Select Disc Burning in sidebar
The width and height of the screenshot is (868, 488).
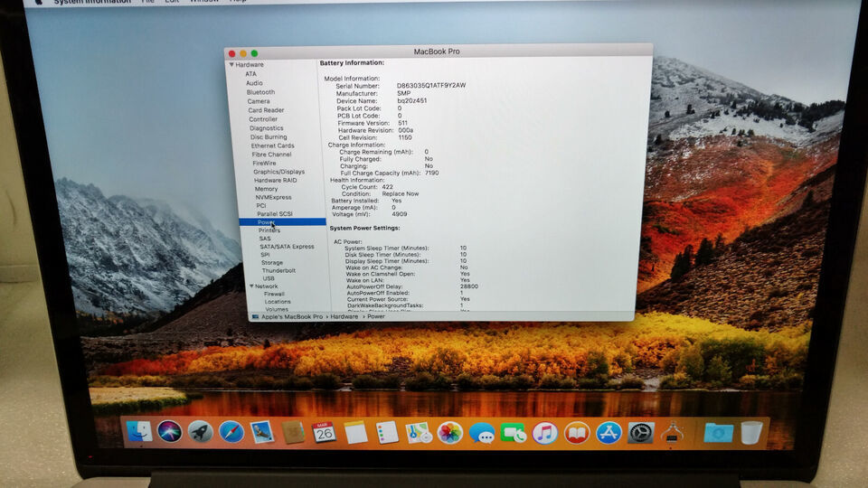tap(269, 136)
